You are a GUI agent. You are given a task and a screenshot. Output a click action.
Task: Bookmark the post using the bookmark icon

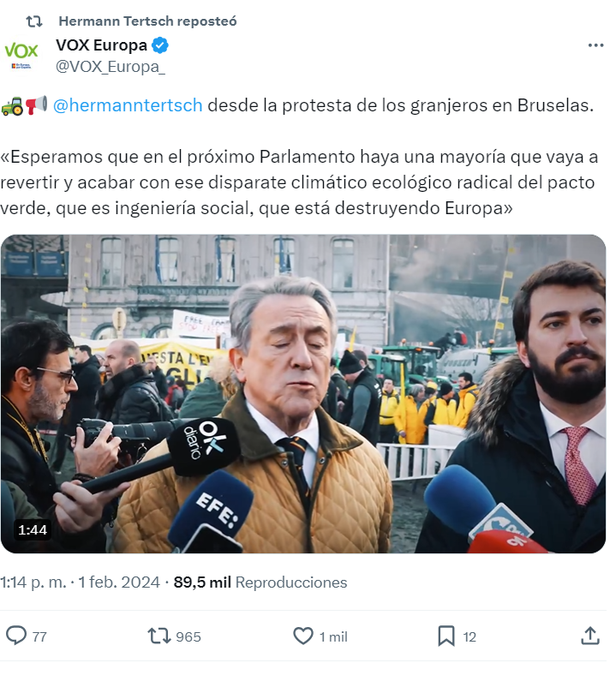446,636
